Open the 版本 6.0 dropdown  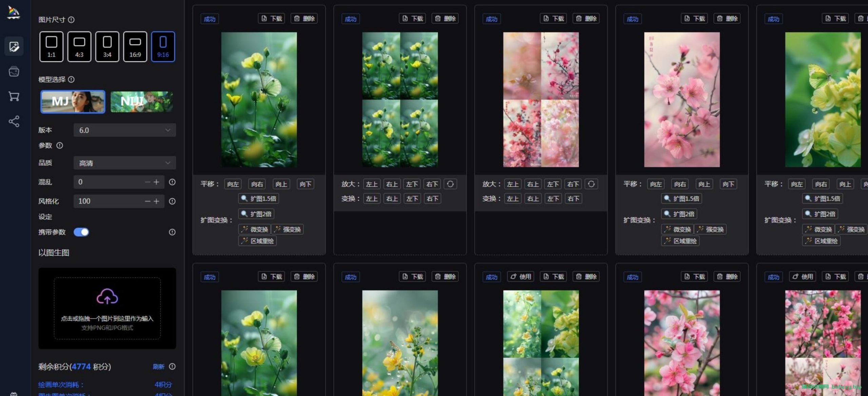125,130
